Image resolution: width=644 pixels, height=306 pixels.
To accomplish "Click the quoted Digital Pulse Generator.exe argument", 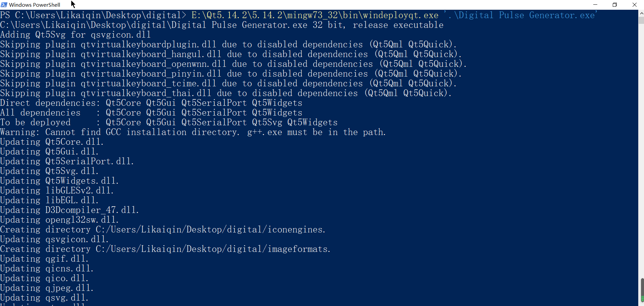I will [x=520, y=15].
